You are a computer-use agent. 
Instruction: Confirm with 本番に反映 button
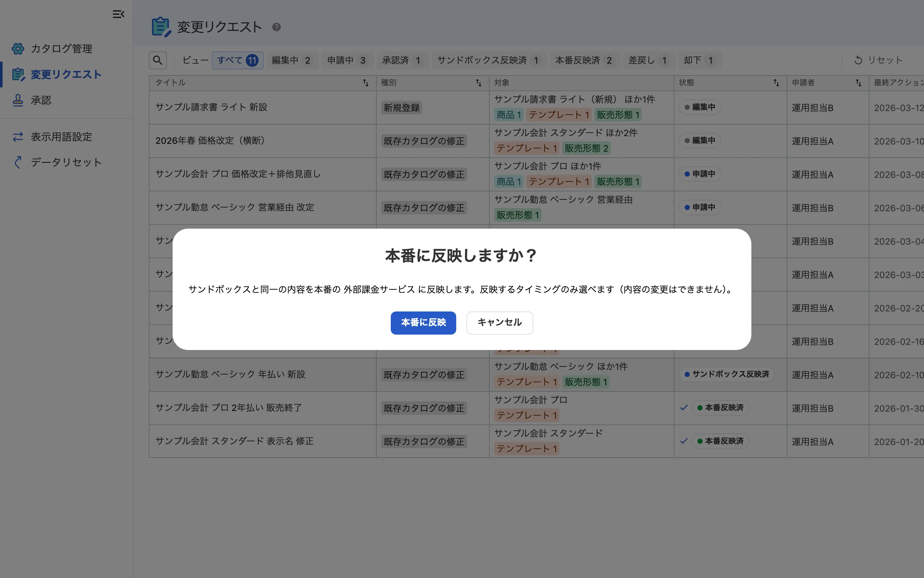(x=423, y=323)
